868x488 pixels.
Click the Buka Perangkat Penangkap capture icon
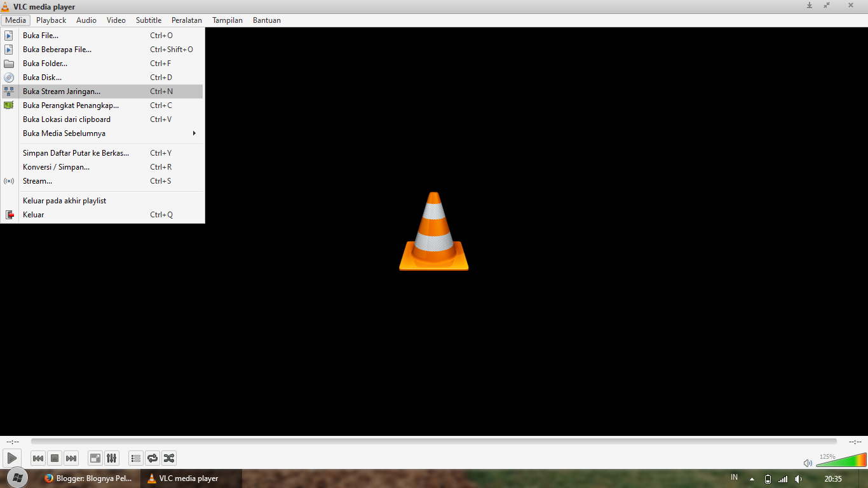9,105
